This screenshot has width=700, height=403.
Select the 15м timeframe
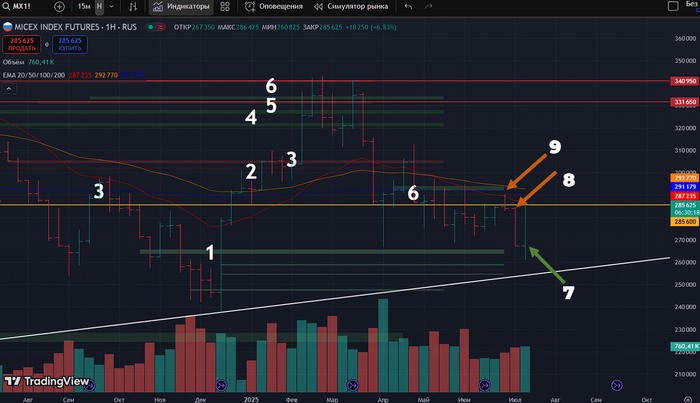point(83,6)
